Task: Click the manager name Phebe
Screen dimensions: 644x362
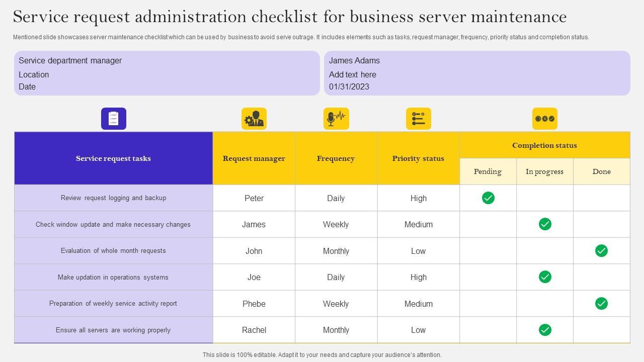Action: click(254, 304)
